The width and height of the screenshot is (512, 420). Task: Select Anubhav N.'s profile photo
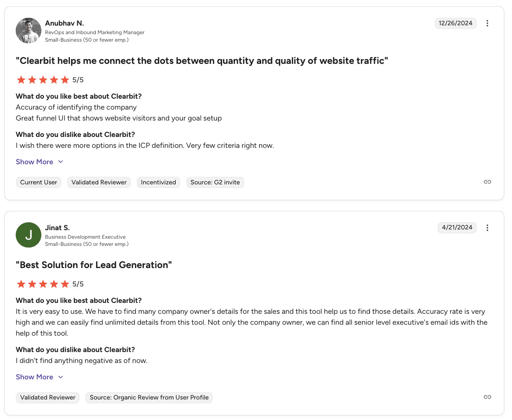(28, 30)
